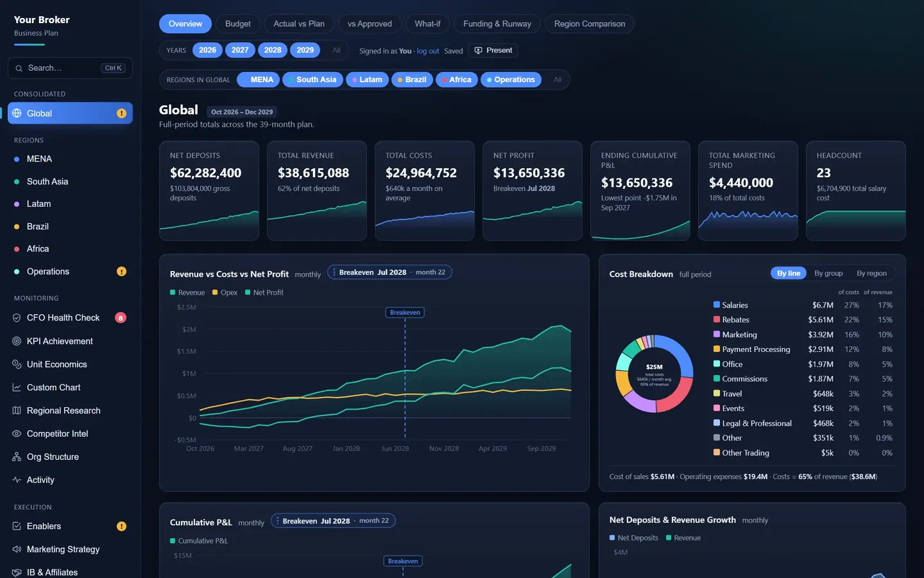Click the CFO Health Check shield icon
Viewport: 924px width, 578px height.
click(x=17, y=318)
